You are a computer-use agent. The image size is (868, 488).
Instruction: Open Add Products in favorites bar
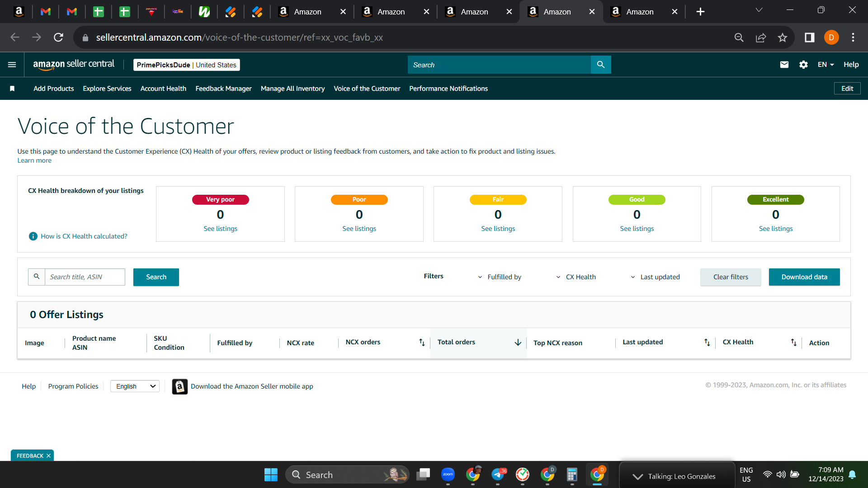click(x=53, y=89)
